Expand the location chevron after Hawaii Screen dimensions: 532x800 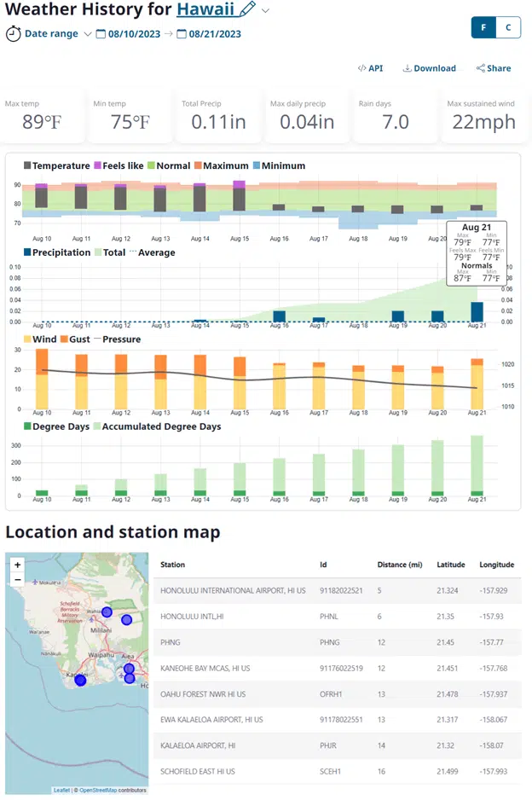[x=266, y=10]
